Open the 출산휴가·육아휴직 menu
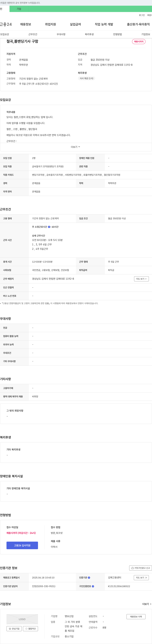The image size is (152, 644). pos(138,24)
